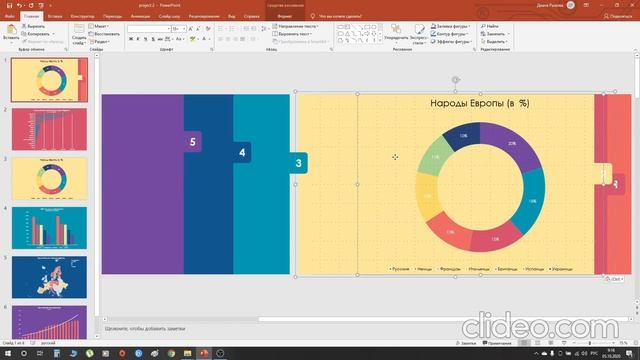Click the Redo/Repeat icon in the title bar

pyautogui.click(x=31, y=5)
